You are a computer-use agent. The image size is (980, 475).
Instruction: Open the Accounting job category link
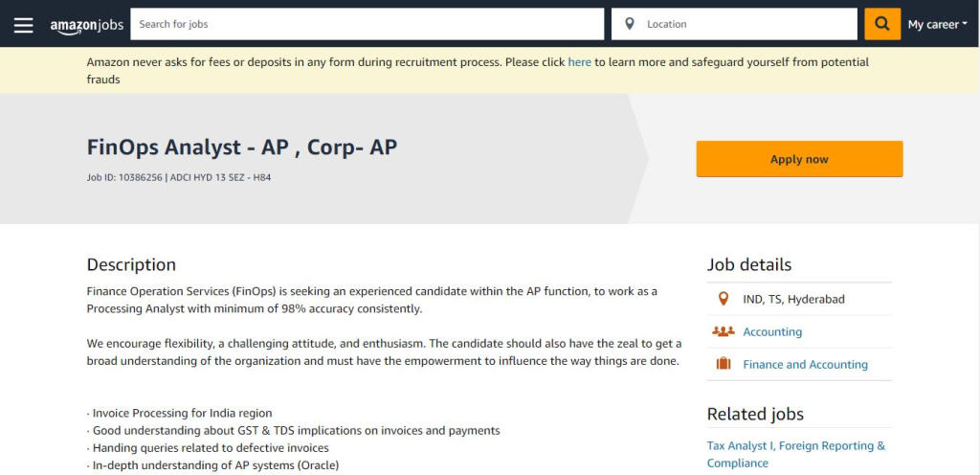772,332
